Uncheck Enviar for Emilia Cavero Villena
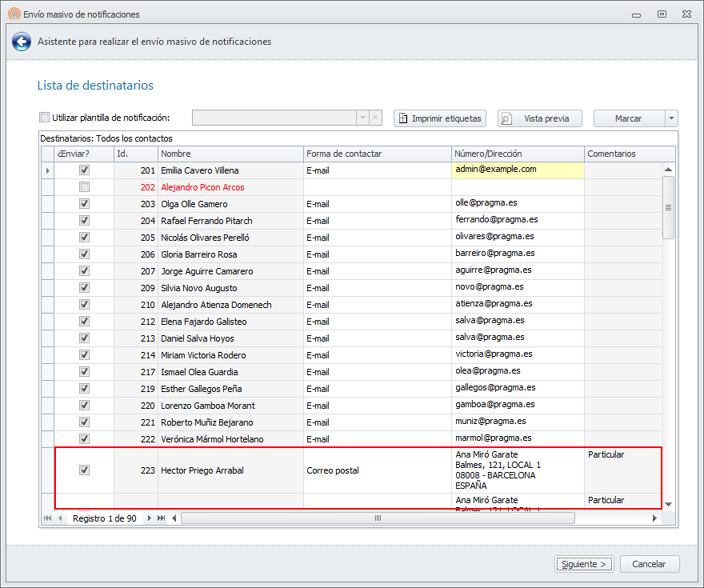This screenshot has height=588, width=704. 84,170
